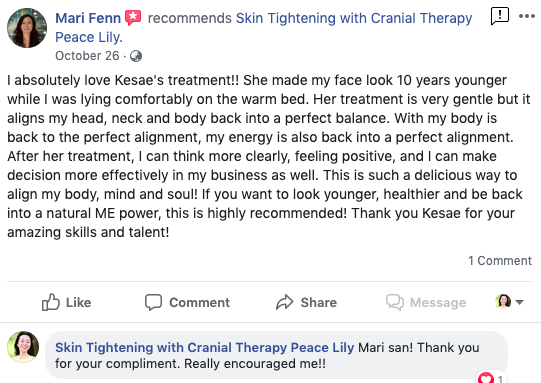This screenshot has width=541, height=383.
Task: Open Mari Fenn's profile link
Action: coord(88,18)
